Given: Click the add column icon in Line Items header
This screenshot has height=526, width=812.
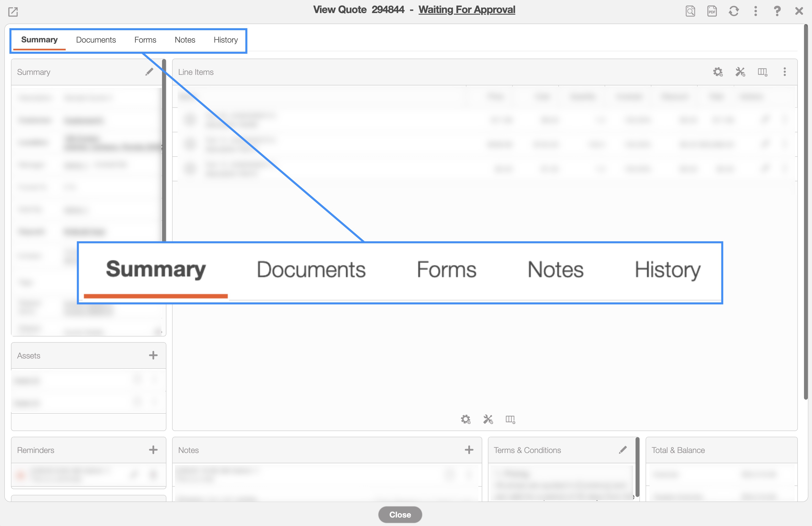Looking at the screenshot, I should 763,72.
